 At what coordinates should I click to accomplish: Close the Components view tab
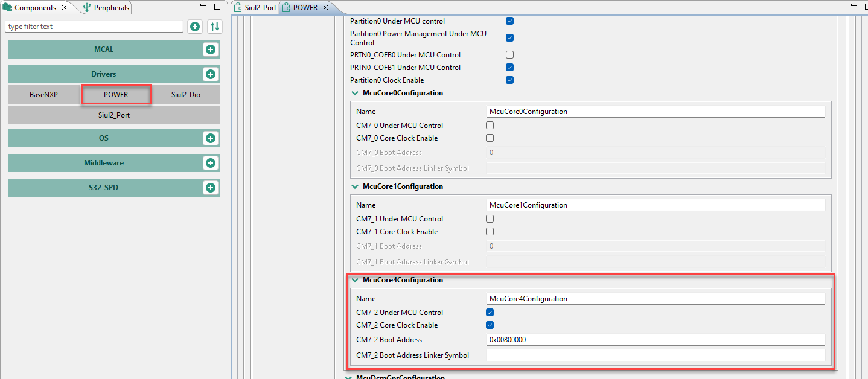65,8
